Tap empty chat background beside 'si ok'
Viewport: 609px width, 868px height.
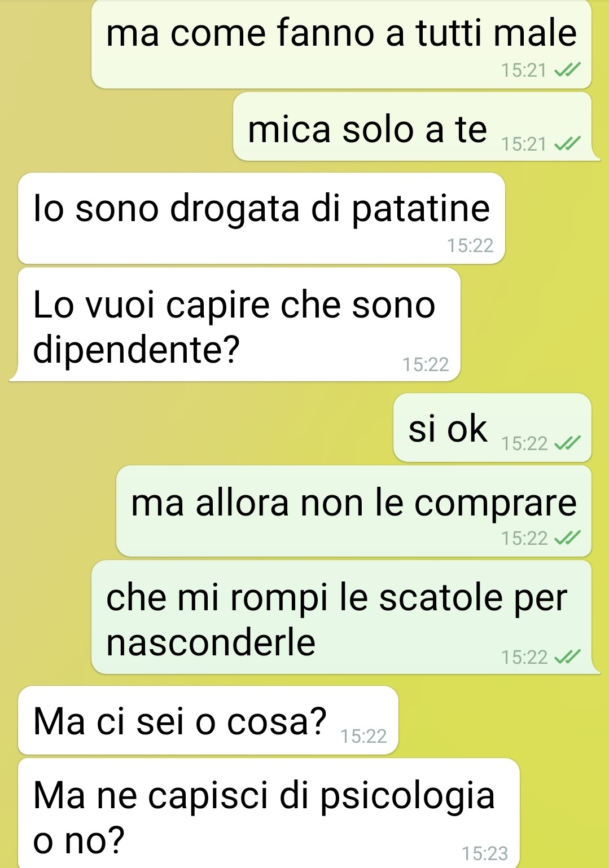pyautogui.click(x=198, y=427)
